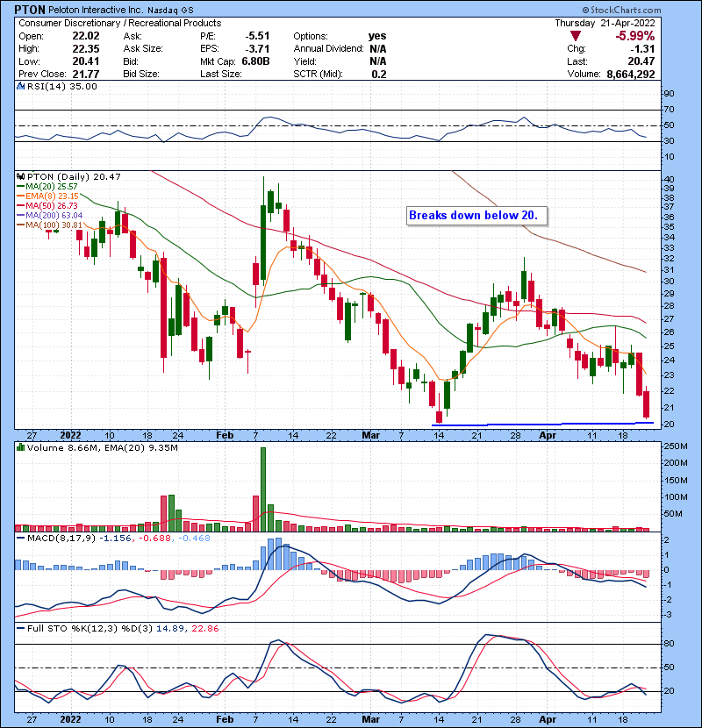Click the MA(100) 30.81 legend entry
Screen dimensions: 702x728
[50, 225]
